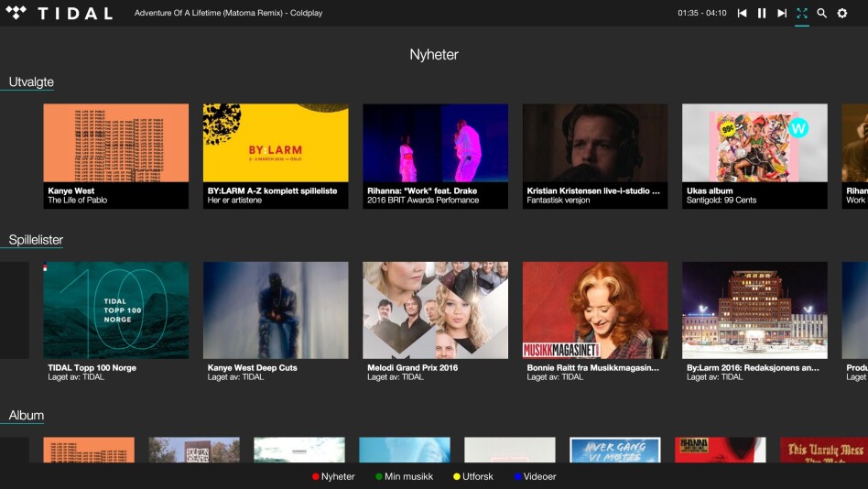Open TIDAL Topp 100 Norge playlist
The width and height of the screenshot is (868, 489).
tap(116, 321)
